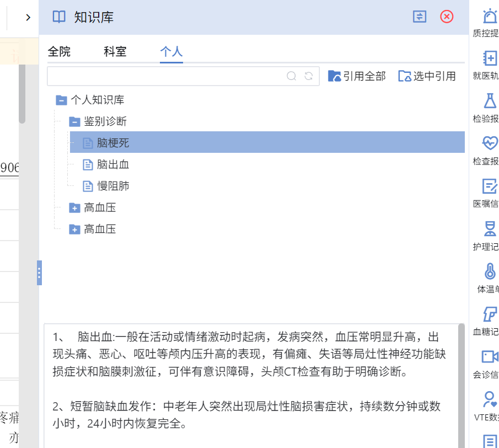
Task: Open 就医轨迹 in the right sidebar
Action: 489,59
